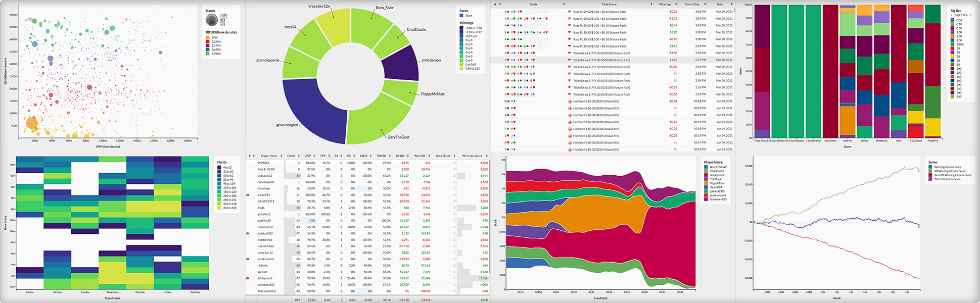Click 'tinbender815' in the Player Name legend
This screenshot has width=980, height=303.
point(718,199)
